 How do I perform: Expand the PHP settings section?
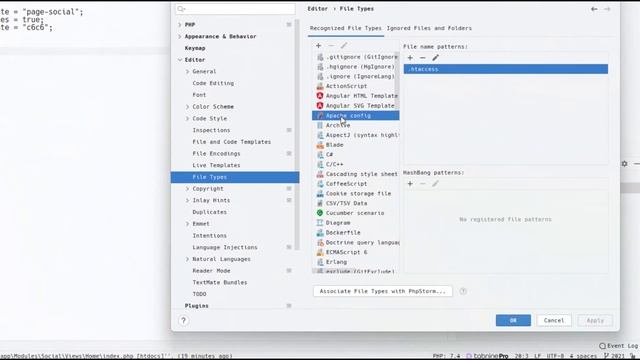pos(180,25)
